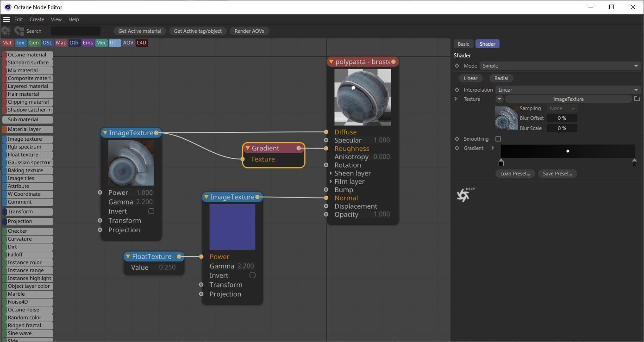This screenshot has height=342, width=644.
Task: Click the Rotation input port
Action: (326, 165)
